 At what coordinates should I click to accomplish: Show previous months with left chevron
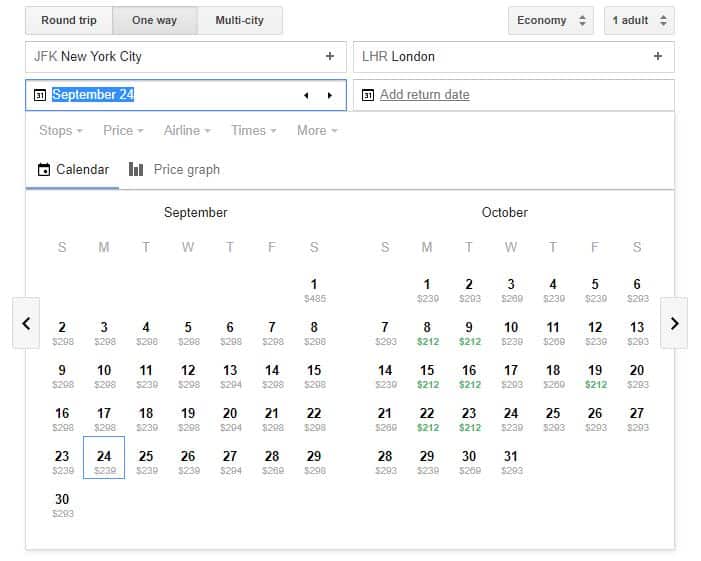tap(26, 323)
